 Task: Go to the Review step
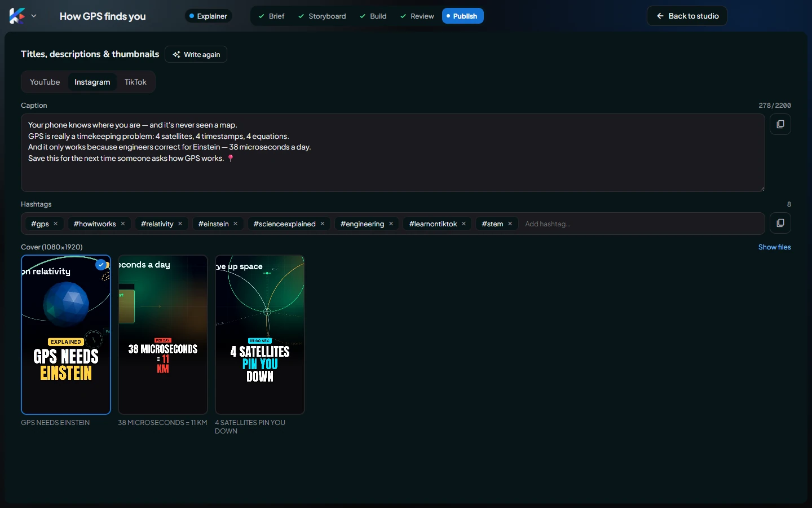click(x=417, y=16)
